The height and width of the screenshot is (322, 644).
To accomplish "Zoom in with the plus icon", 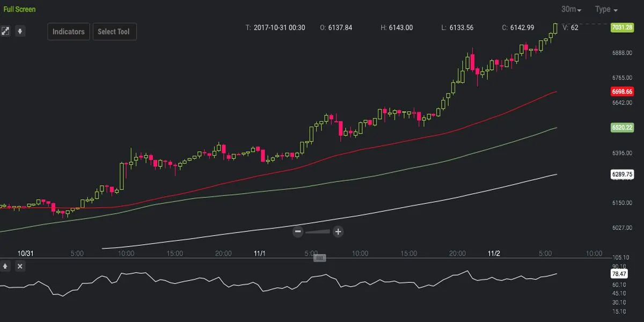I will pos(338,232).
